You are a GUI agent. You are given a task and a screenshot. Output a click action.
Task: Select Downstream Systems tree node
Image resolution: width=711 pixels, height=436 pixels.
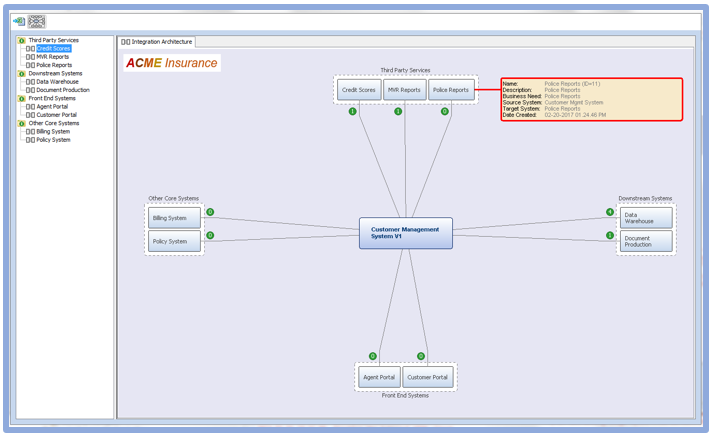(x=55, y=73)
